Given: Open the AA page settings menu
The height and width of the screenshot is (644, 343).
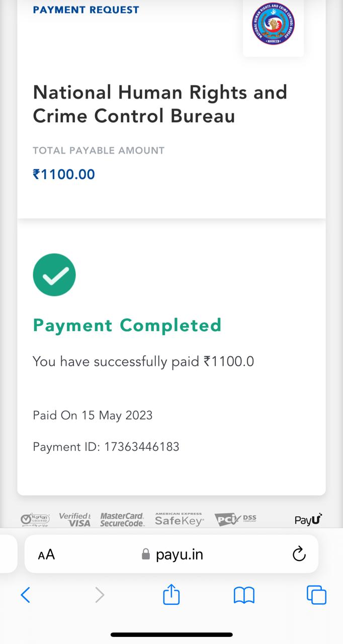Looking at the screenshot, I should tap(46, 554).
